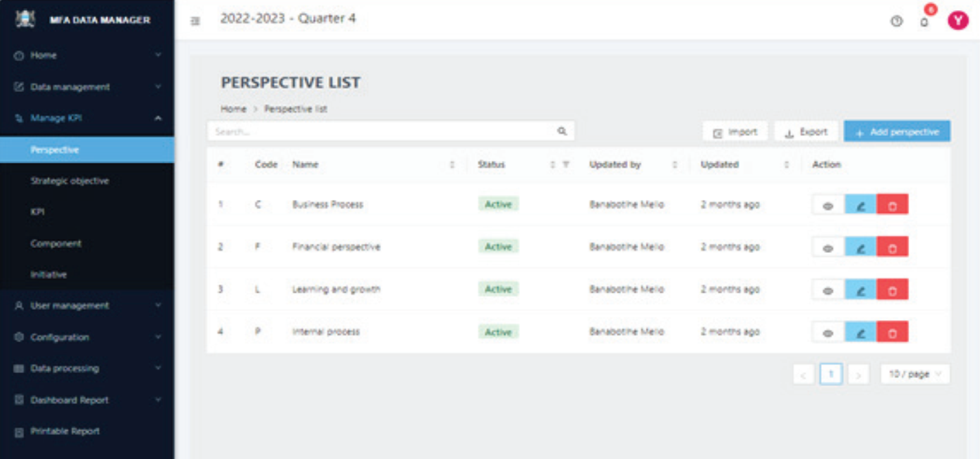Image resolution: width=980 pixels, height=459 pixels.
Task: Open the notifications bell icon
Action: [x=924, y=22]
